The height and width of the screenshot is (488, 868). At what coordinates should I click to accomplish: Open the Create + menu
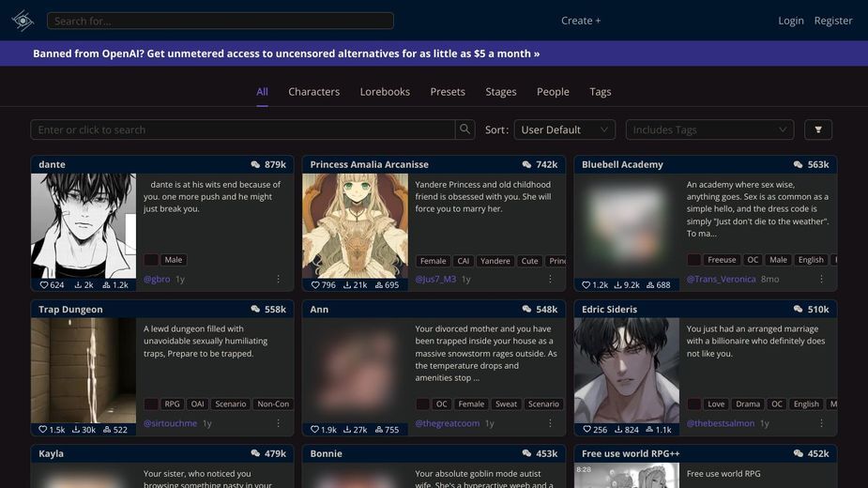[x=581, y=21]
